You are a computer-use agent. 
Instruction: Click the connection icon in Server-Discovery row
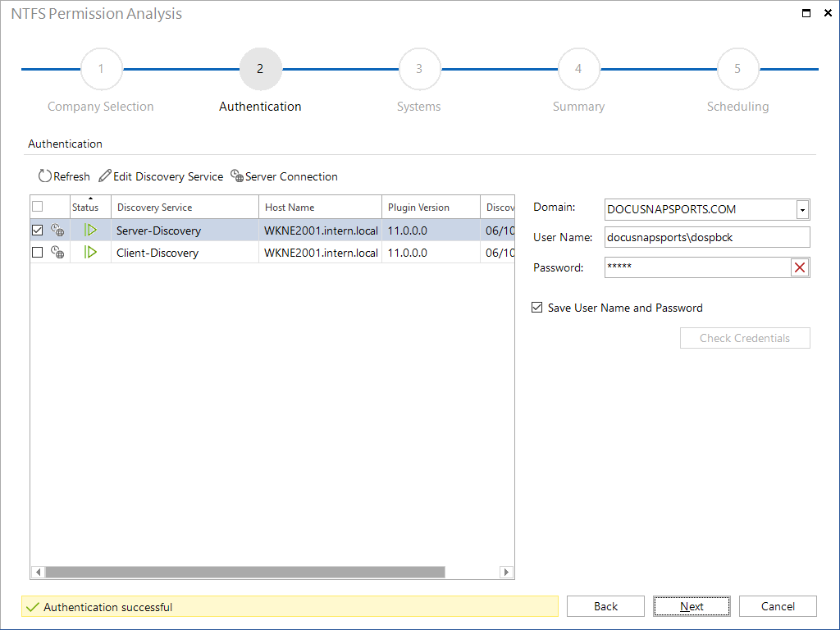[57, 231]
